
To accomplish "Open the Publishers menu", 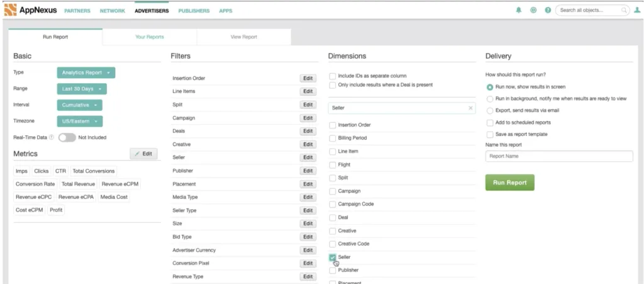I will (194, 11).
